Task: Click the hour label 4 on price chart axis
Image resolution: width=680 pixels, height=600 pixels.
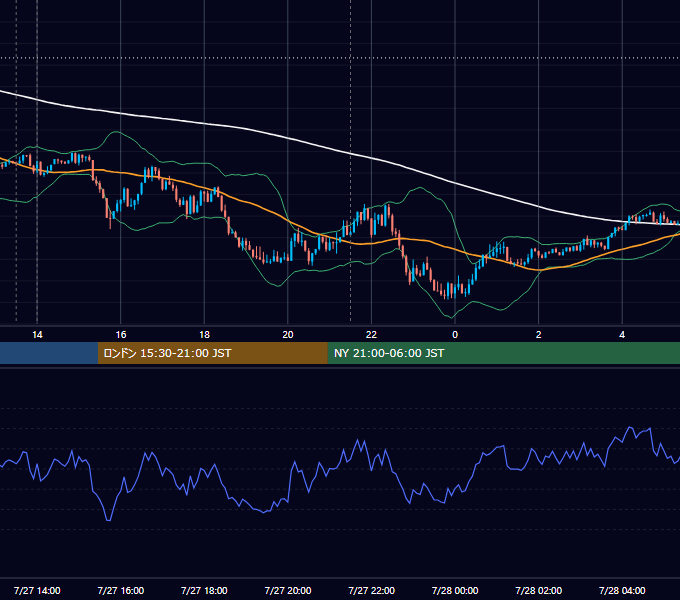Action: pyautogui.click(x=622, y=335)
